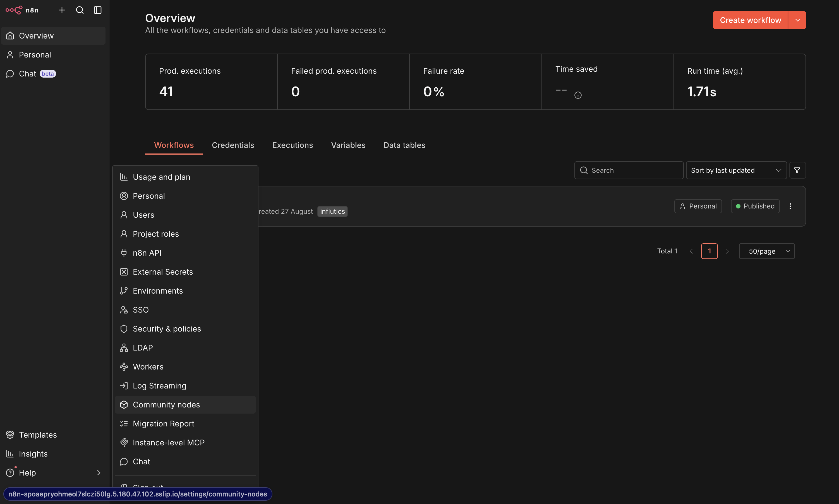Click the Insights chart icon in sidebar

pos(10,454)
